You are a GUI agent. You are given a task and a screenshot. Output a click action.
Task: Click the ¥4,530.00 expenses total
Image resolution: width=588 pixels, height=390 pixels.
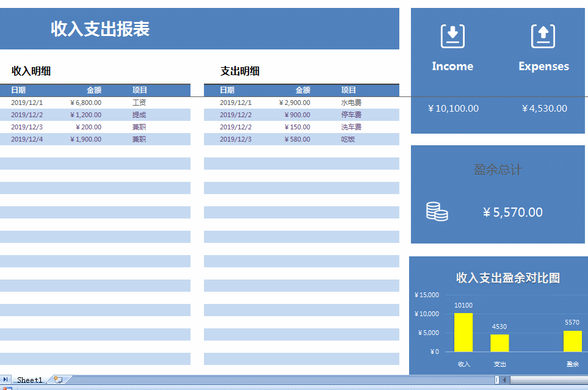click(545, 109)
